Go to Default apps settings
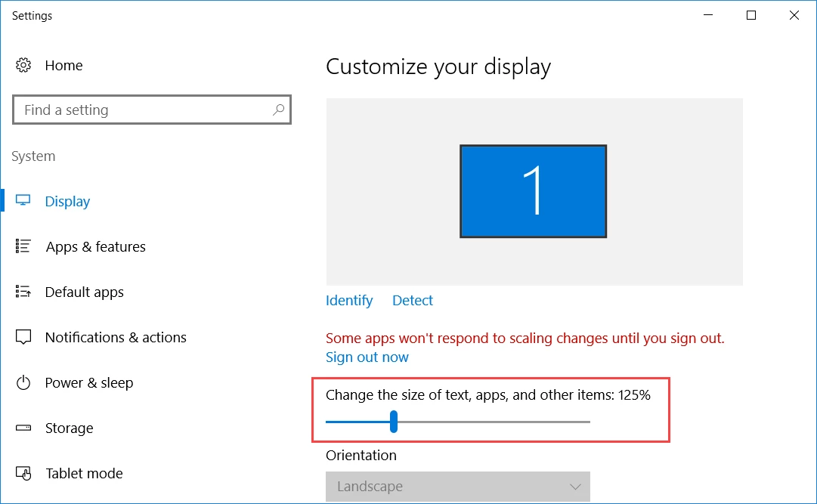 pyautogui.click(x=85, y=292)
